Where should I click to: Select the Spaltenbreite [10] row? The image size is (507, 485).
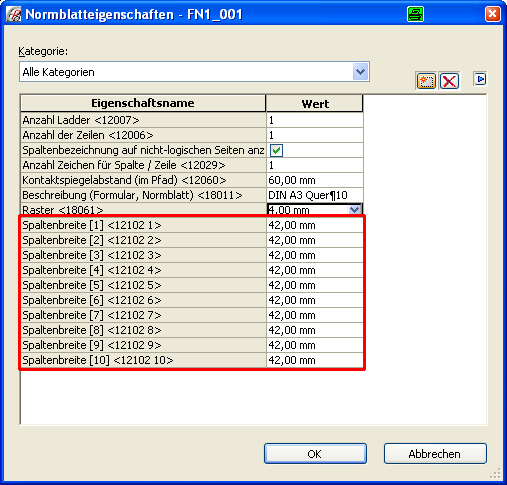pyautogui.click(x=192, y=360)
